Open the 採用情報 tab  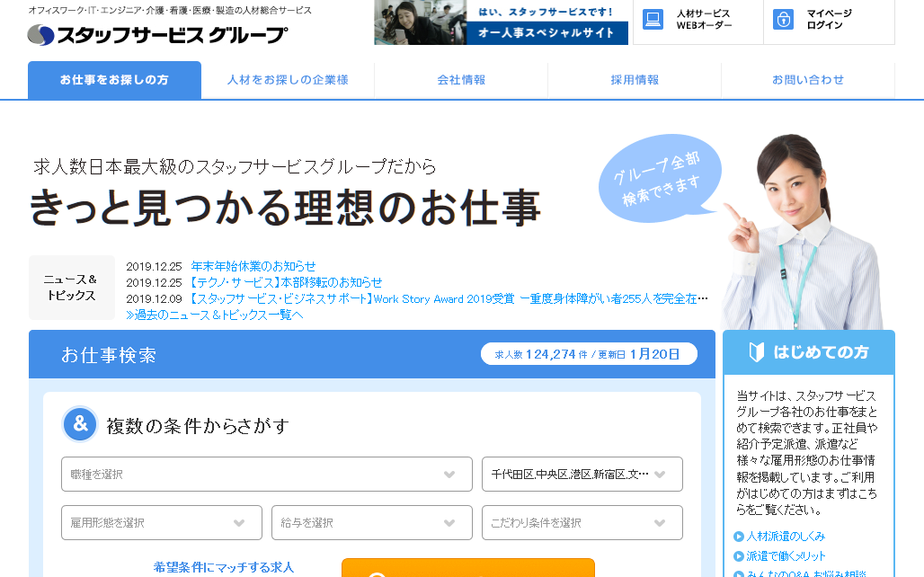635,80
